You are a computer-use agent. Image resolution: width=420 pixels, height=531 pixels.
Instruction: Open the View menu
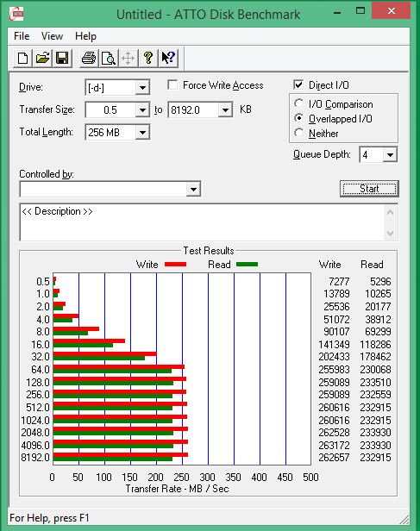pos(52,36)
